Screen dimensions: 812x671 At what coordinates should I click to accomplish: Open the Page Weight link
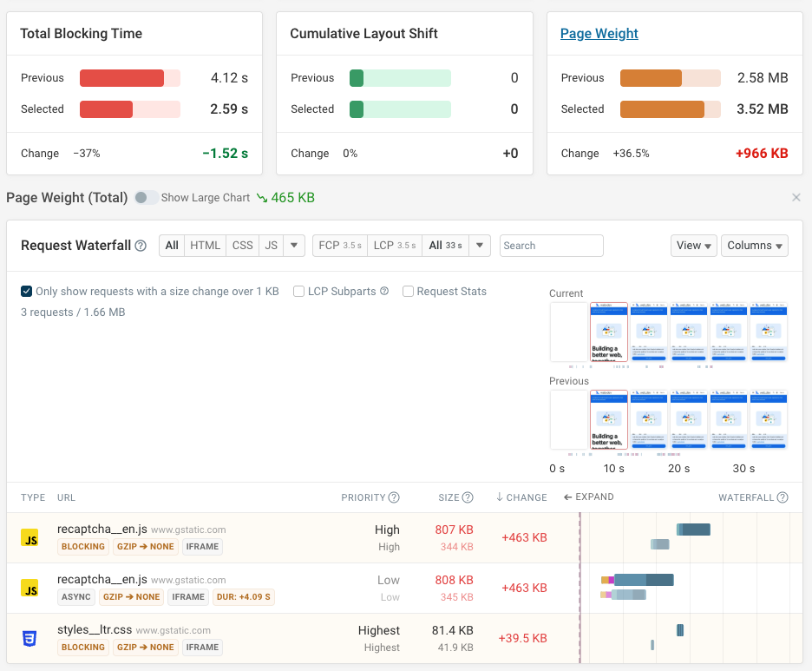pos(599,33)
